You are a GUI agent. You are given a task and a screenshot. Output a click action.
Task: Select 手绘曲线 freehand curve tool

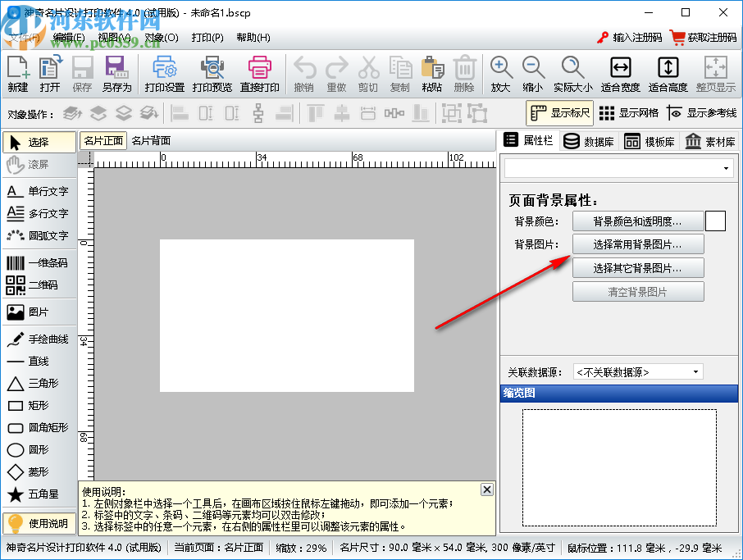click(39, 339)
